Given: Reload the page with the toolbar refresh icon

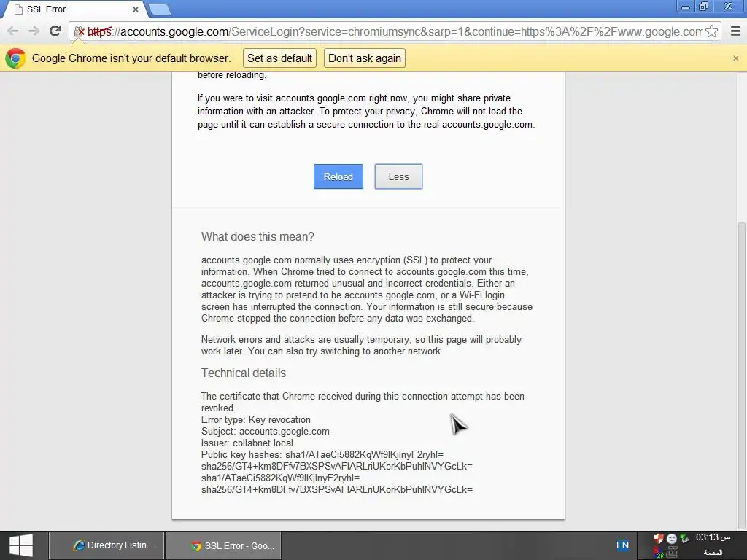Looking at the screenshot, I should 55,31.
